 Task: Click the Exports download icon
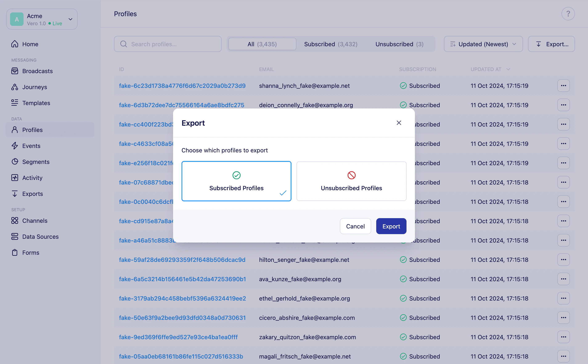[15, 194]
